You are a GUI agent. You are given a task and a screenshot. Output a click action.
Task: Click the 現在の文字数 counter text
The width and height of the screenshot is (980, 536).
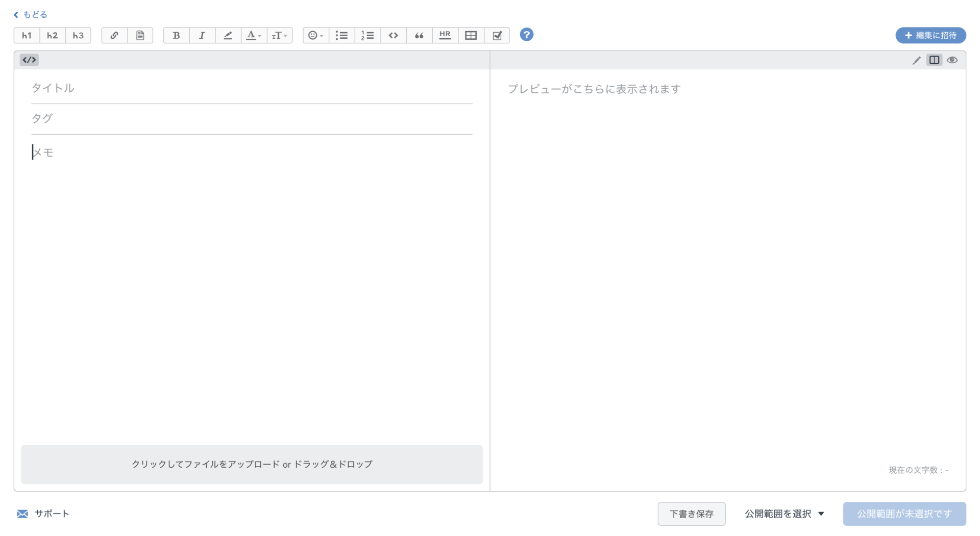pyautogui.click(x=918, y=470)
